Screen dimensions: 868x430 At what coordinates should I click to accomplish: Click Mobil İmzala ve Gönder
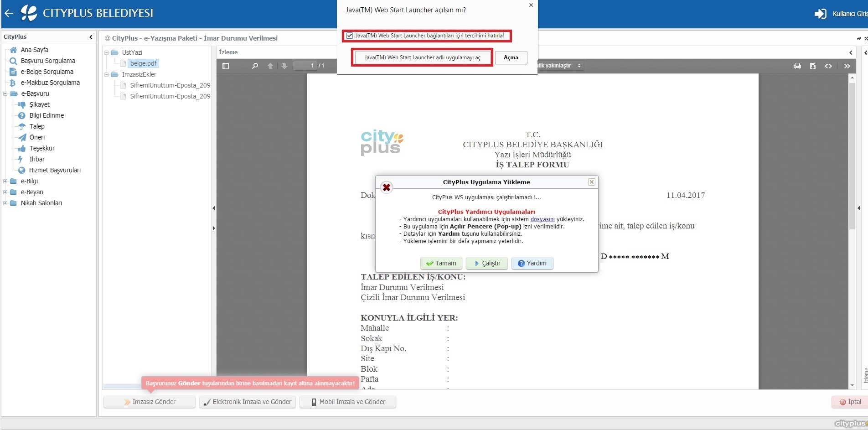point(348,402)
